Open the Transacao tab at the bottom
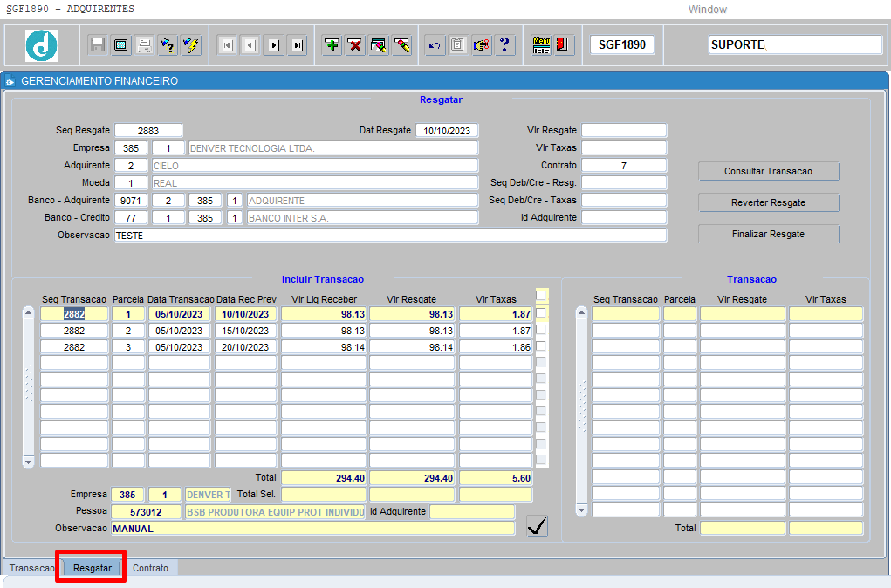The width and height of the screenshot is (891, 588). point(32,568)
